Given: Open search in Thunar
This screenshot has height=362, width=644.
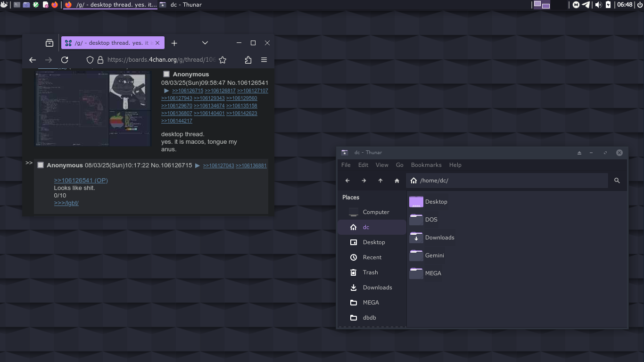Looking at the screenshot, I should (617, 181).
